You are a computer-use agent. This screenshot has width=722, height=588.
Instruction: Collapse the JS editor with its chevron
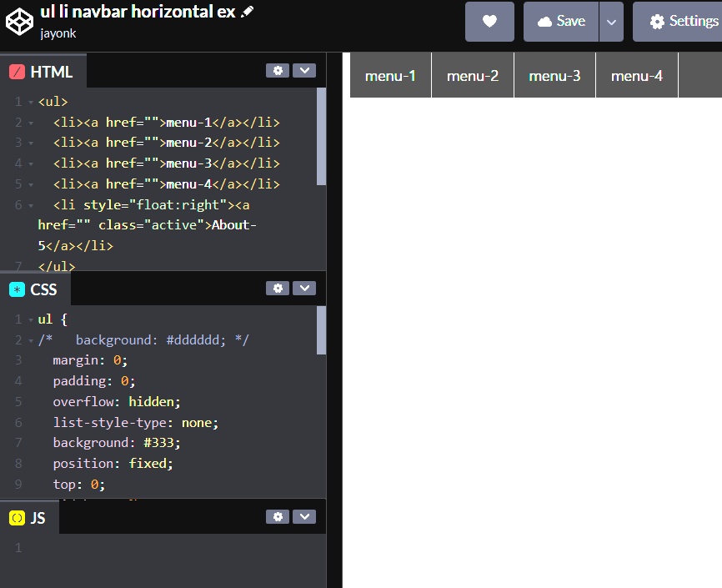(x=304, y=516)
